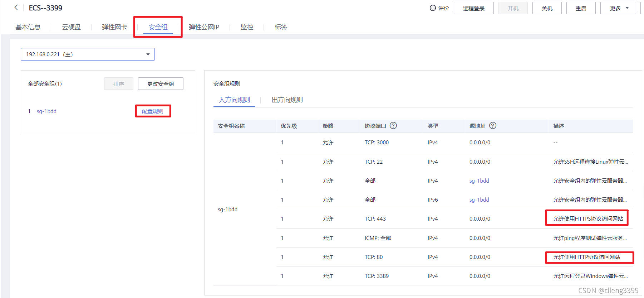Switch to the 基本信息 tab

pyautogui.click(x=28, y=27)
